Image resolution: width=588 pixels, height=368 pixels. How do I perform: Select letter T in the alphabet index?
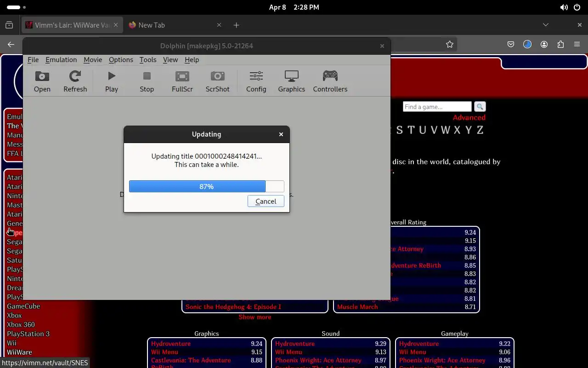pyautogui.click(x=411, y=130)
